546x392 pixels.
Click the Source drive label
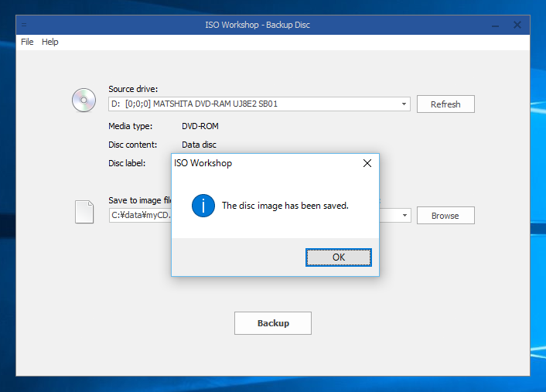pyautogui.click(x=133, y=89)
